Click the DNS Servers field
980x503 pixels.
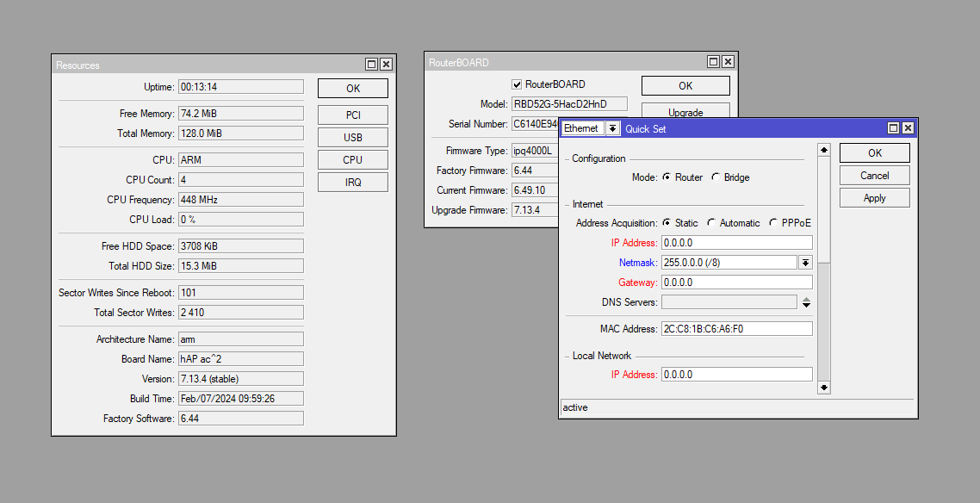[x=729, y=302]
